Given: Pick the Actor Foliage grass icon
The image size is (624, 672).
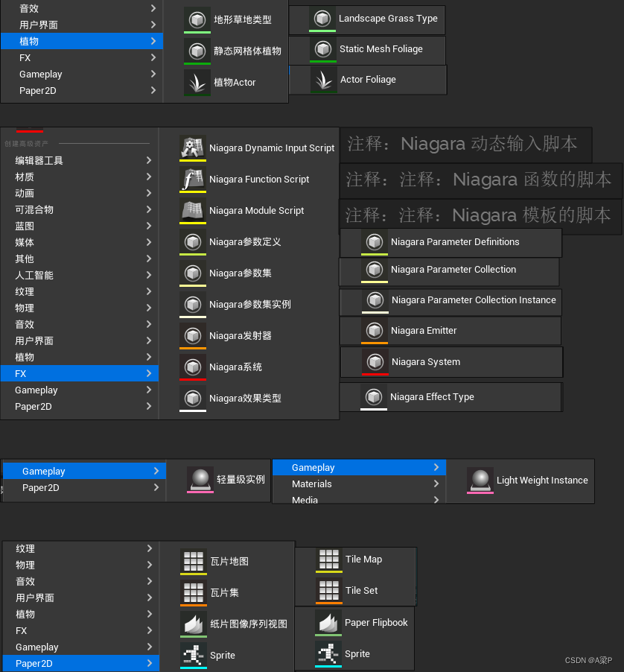Looking at the screenshot, I should point(323,80).
